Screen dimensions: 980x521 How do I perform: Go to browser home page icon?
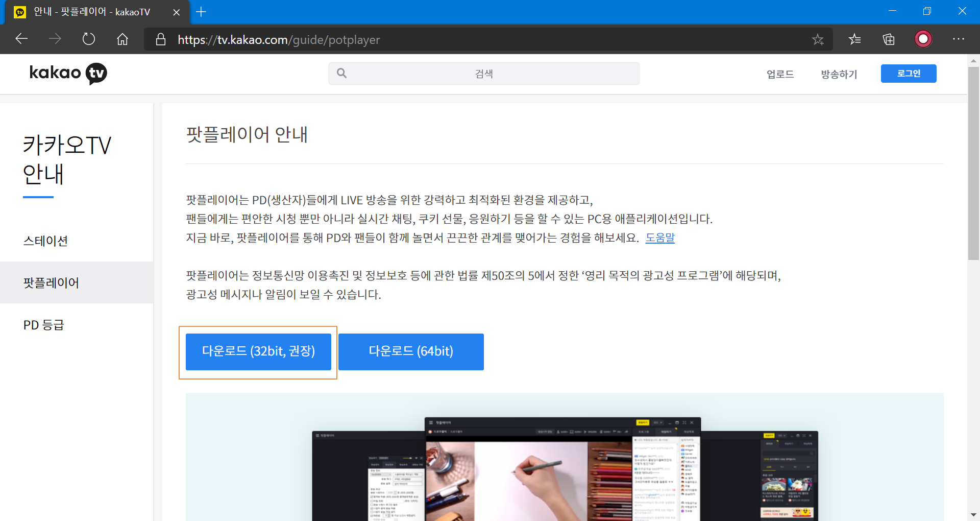click(x=122, y=39)
